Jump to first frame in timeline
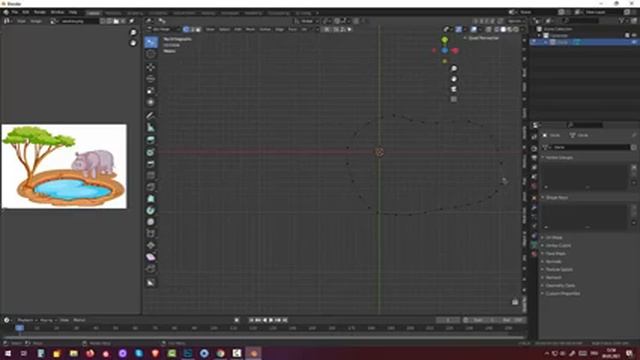This screenshot has width=640, height=360. pyautogui.click(x=251, y=320)
